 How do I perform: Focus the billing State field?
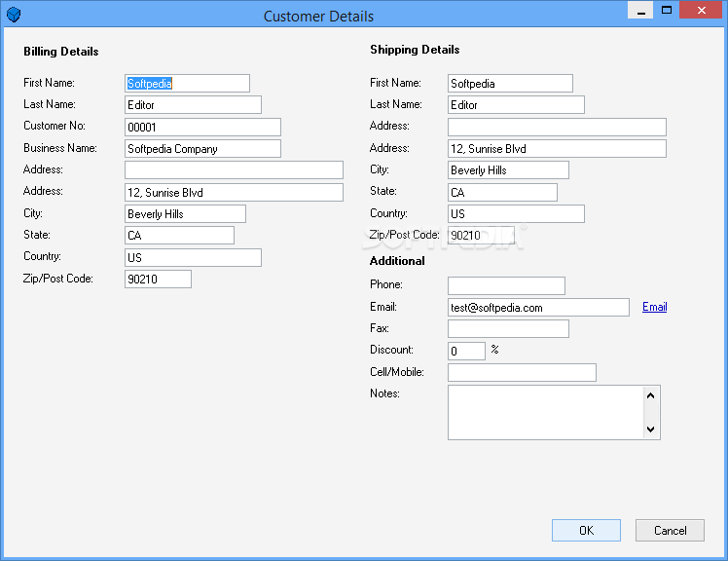pyautogui.click(x=179, y=235)
